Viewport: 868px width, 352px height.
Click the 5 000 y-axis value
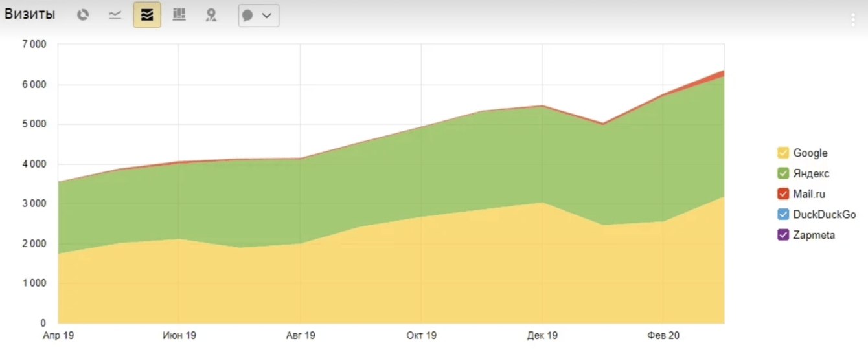[34, 124]
